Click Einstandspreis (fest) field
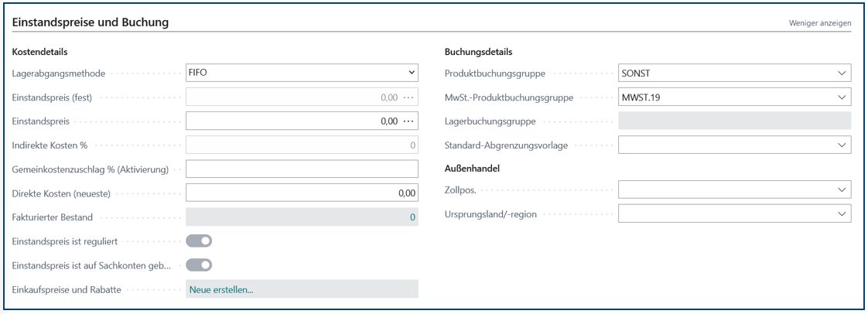 click(x=302, y=97)
